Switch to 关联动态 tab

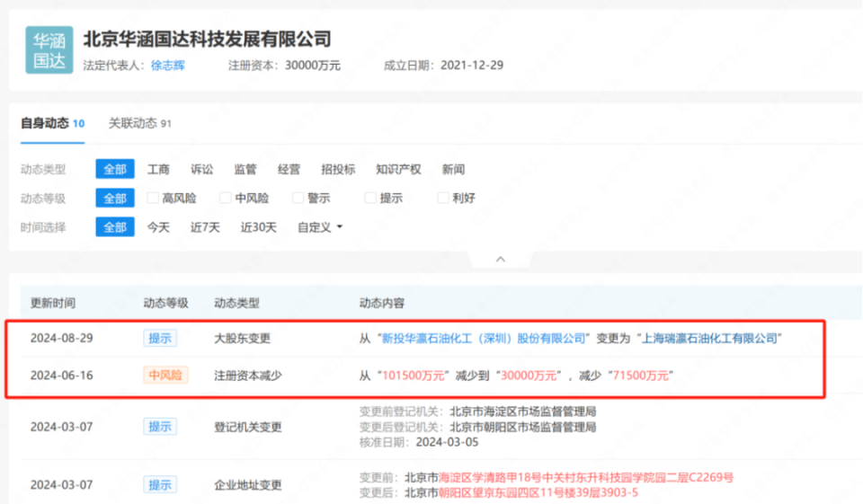[140, 123]
